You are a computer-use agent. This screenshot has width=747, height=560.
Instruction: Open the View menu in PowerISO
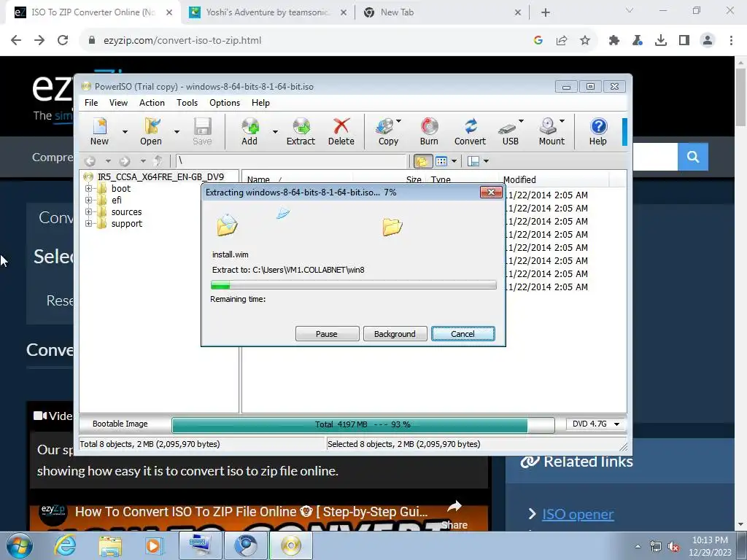point(118,102)
